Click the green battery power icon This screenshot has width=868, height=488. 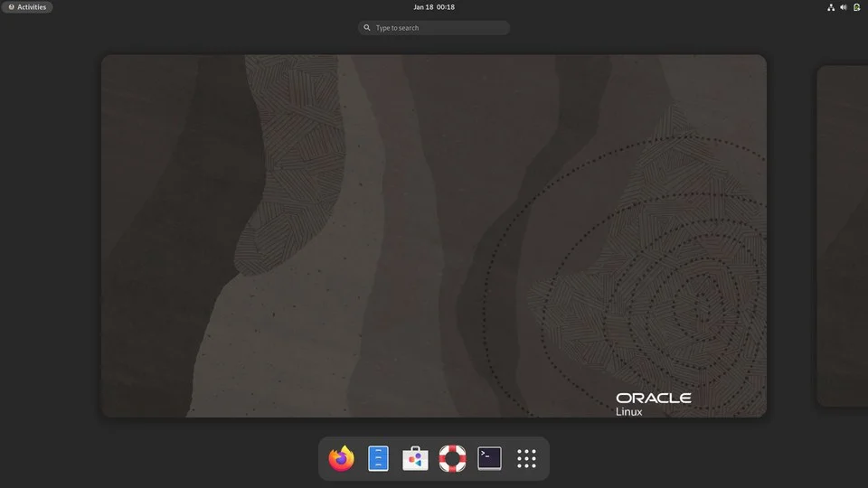[856, 7]
